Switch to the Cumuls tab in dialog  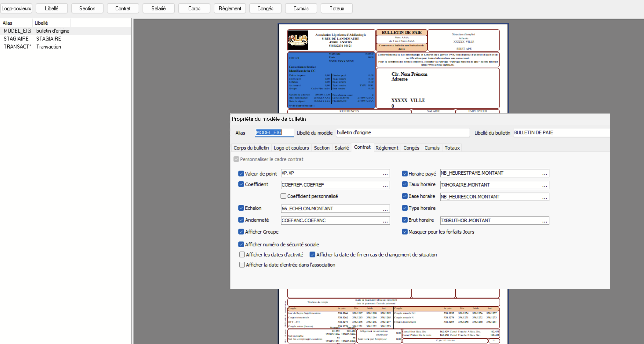[x=432, y=148]
